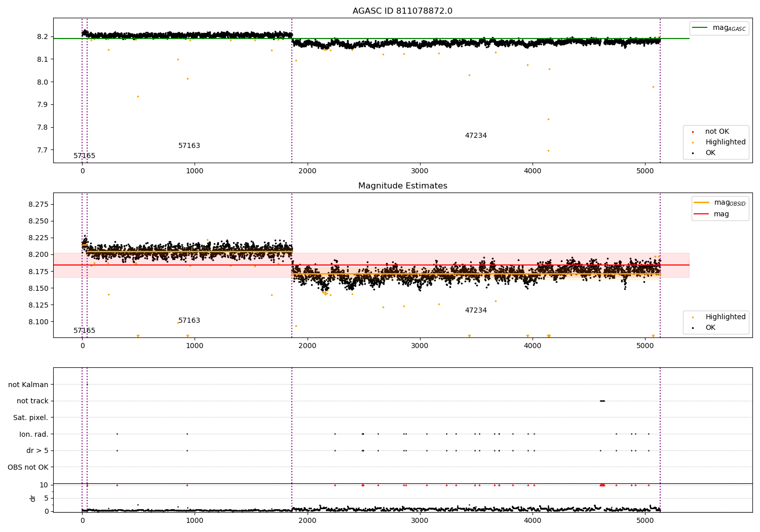760x532 pixels.
Task: Click the 7.9 y-axis tick of top plot
Action: [43, 105]
